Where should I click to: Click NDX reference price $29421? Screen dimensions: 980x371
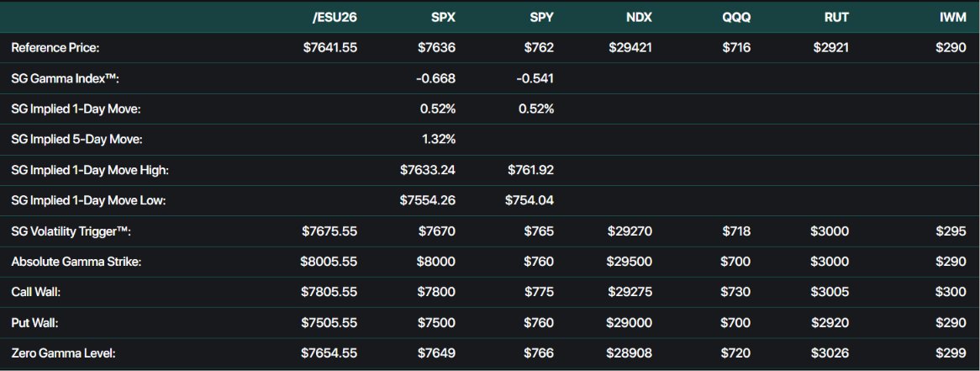[x=630, y=48]
